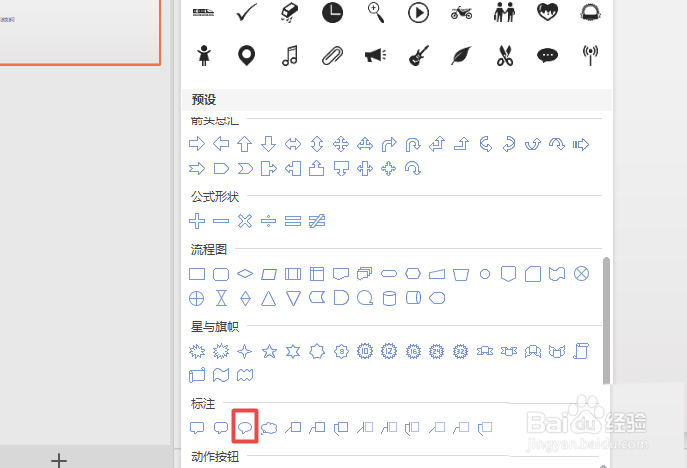Select the circular arrow shape
Screen dimensions: 687x468
(413, 168)
